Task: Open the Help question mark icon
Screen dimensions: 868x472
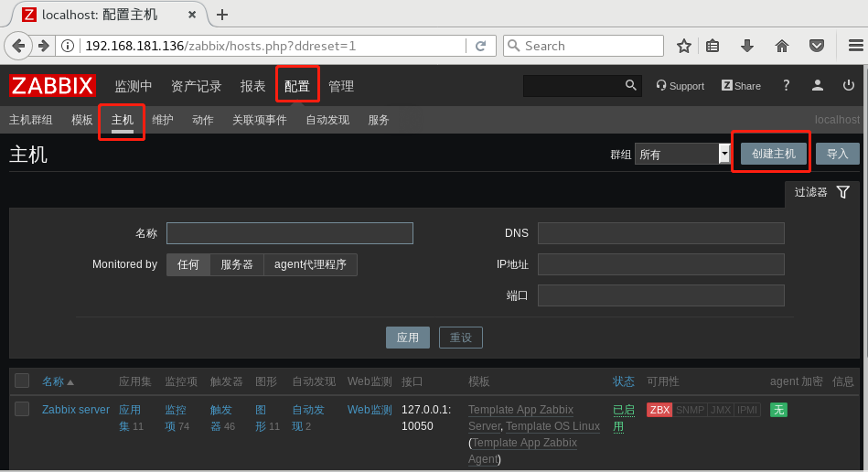Action: click(x=786, y=85)
